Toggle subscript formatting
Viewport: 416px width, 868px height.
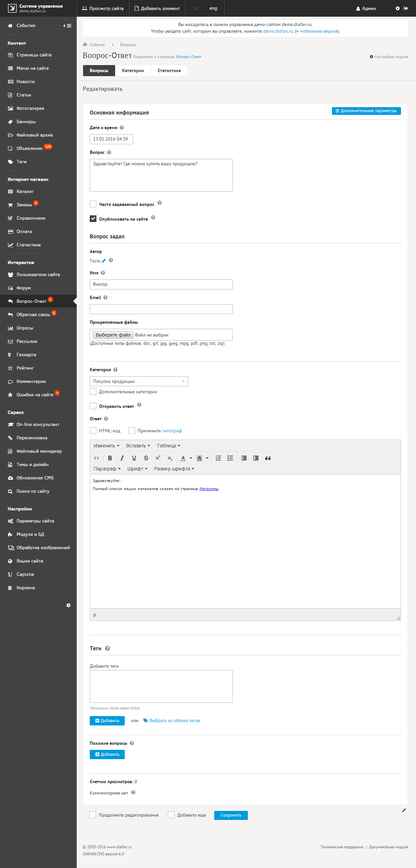coord(170,458)
